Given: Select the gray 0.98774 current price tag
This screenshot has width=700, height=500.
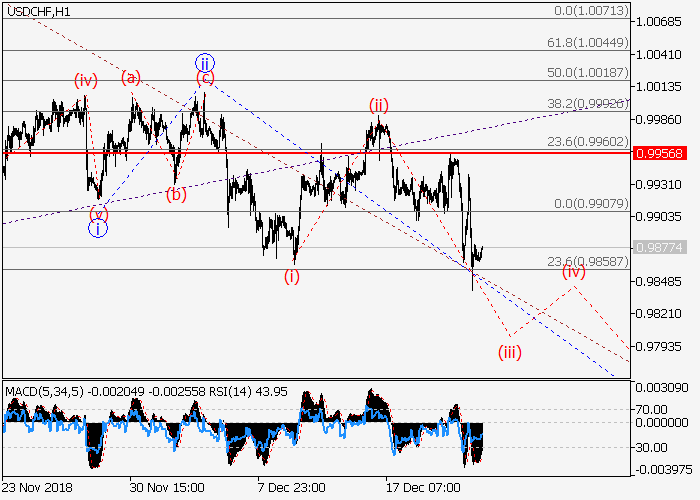Looking at the screenshot, I should pos(660,247).
